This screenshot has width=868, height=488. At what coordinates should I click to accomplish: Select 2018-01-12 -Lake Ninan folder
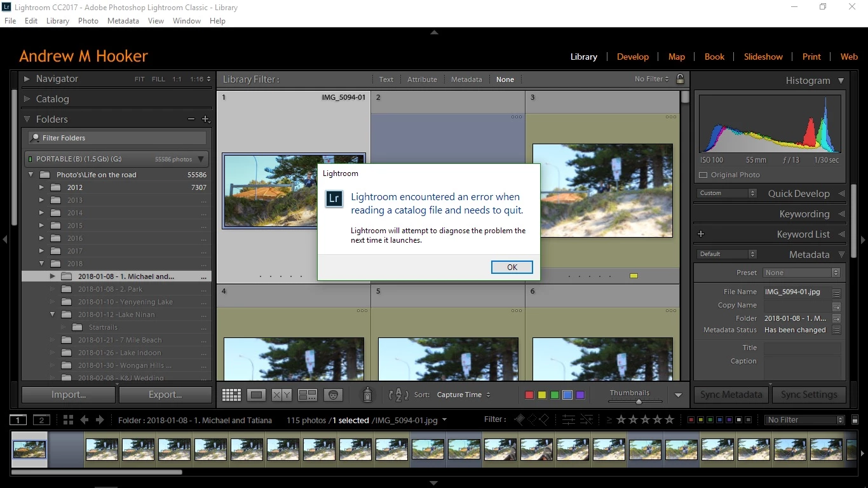tap(116, 315)
